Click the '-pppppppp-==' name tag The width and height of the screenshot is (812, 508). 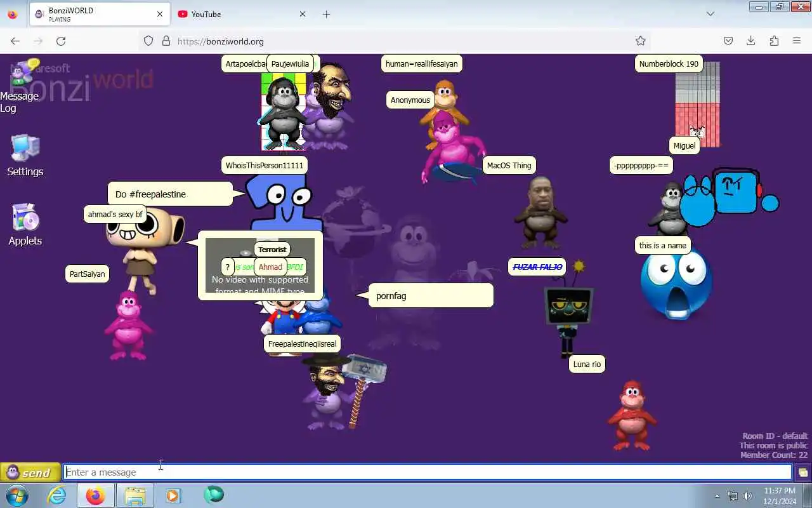(641, 166)
